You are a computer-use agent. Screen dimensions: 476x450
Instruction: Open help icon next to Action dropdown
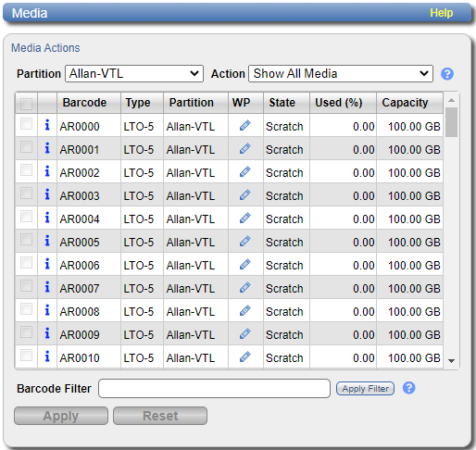point(447,74)
